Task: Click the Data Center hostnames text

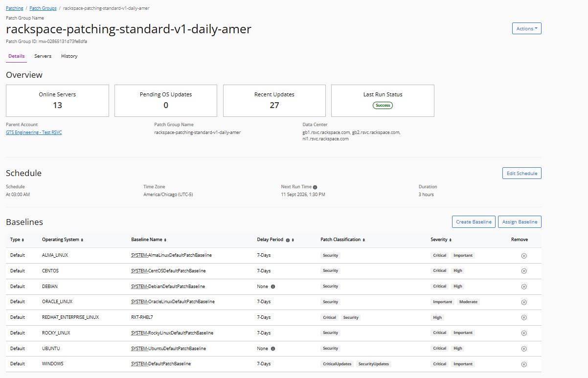Action: (351, 135)
